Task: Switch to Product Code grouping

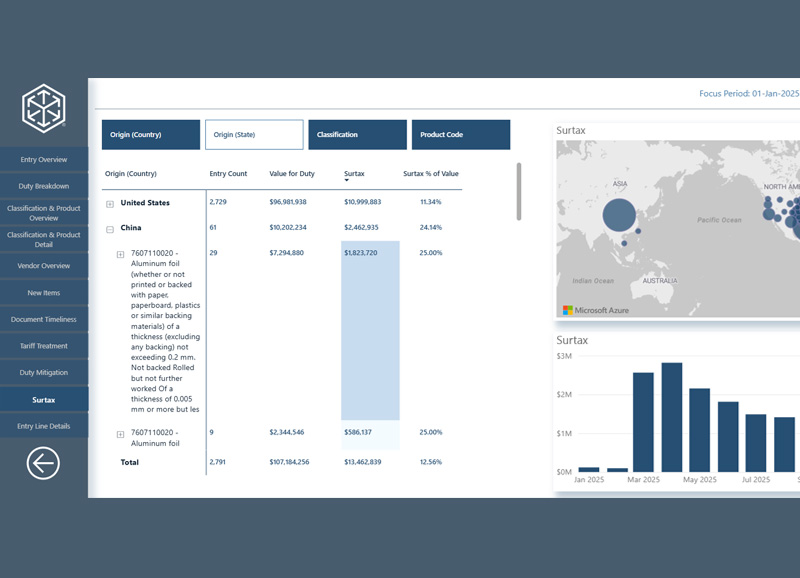Action: [460, 134]
